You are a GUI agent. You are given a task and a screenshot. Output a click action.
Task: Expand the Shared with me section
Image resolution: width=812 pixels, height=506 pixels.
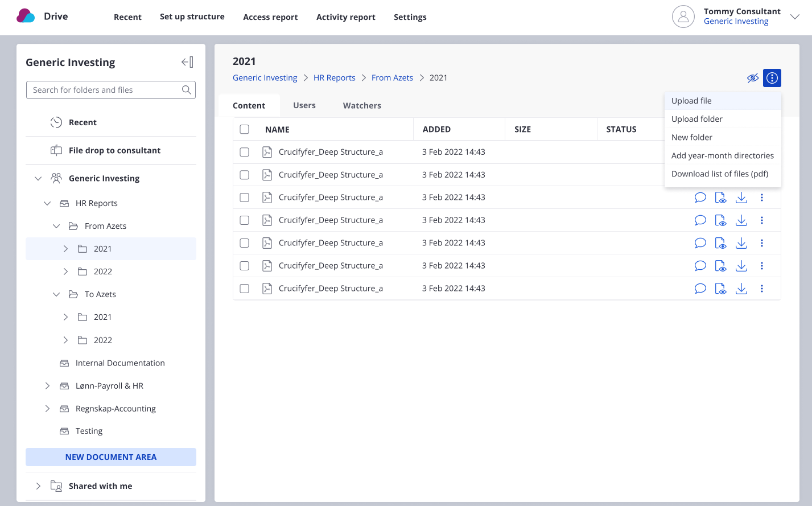(x=38, y=486)
